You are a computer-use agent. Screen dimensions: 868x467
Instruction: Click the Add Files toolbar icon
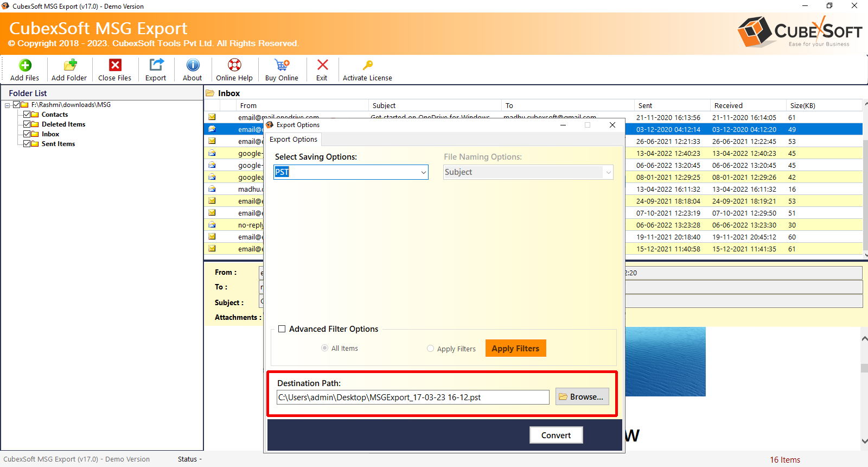25,65
